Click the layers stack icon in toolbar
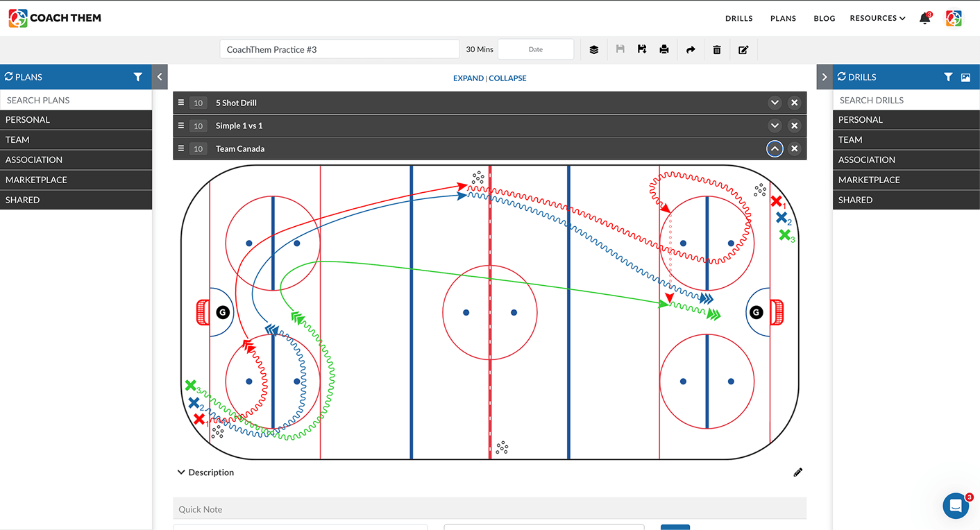 click(x=594, y=50)
